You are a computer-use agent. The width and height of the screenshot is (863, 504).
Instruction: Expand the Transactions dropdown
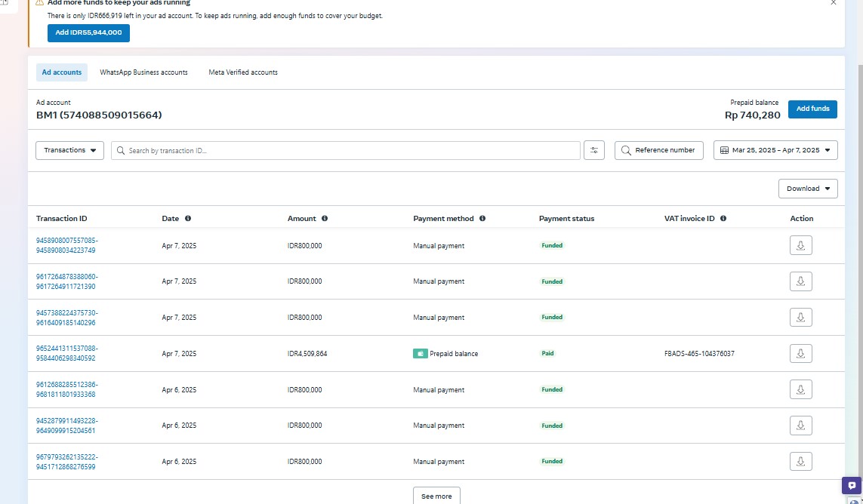[x=70, y=150]
